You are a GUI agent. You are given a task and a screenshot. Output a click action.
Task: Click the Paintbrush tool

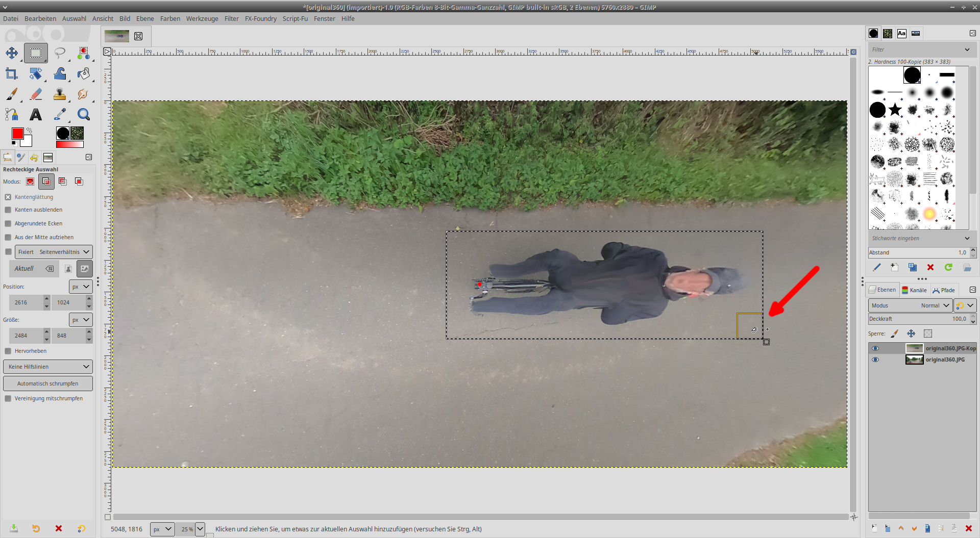[12, 94]
